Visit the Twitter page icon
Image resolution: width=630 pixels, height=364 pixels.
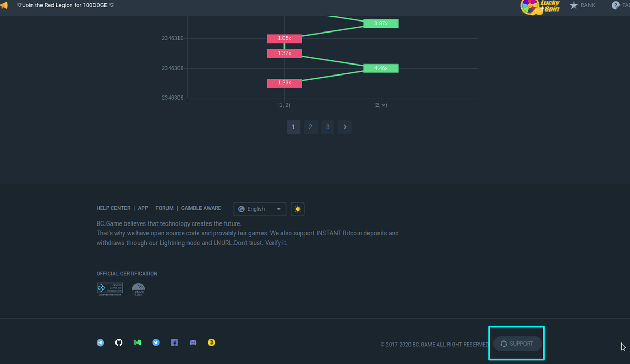[x=156, y=342]
